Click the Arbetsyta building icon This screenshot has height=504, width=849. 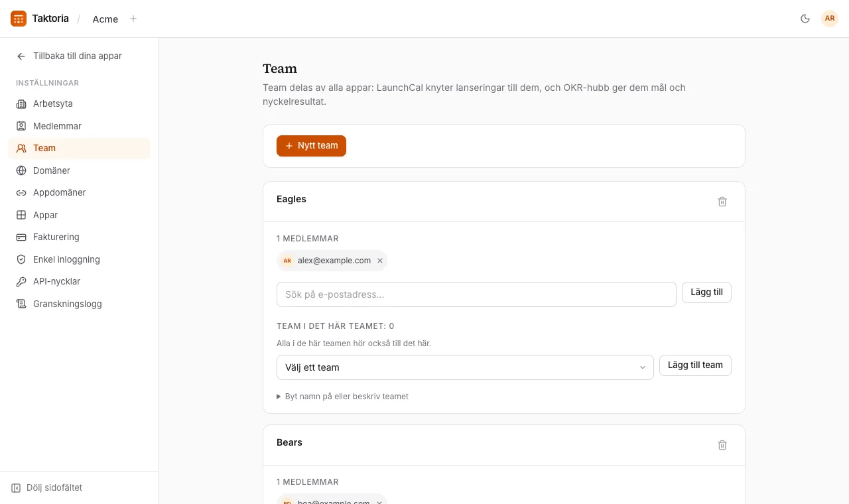(21, 103)
